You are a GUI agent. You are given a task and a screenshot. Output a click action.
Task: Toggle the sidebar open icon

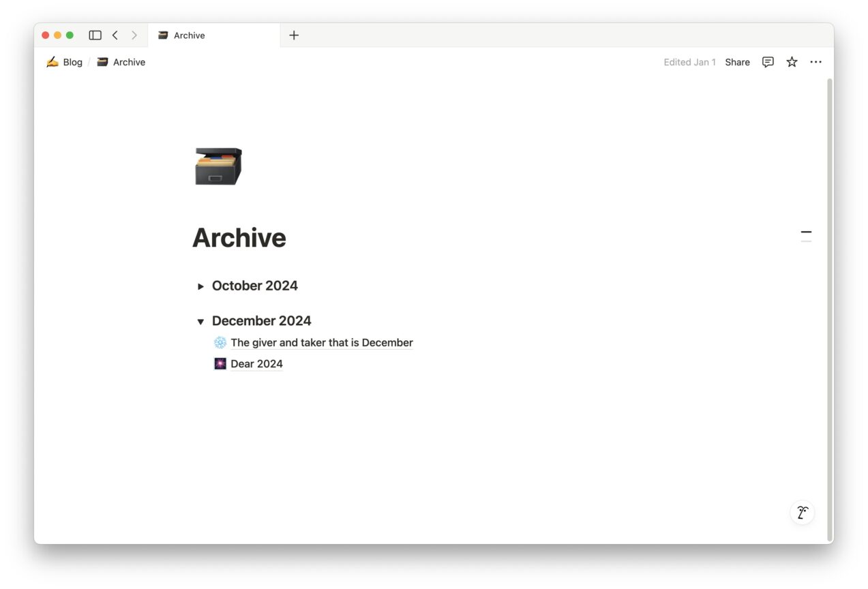click(x=94, y=35)
